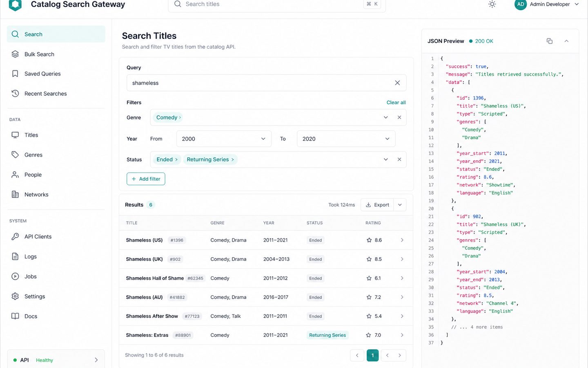The height and width of the screenshot is (368, 588).
Task: Click into the Query input field
Action: (x=266, y=83)
